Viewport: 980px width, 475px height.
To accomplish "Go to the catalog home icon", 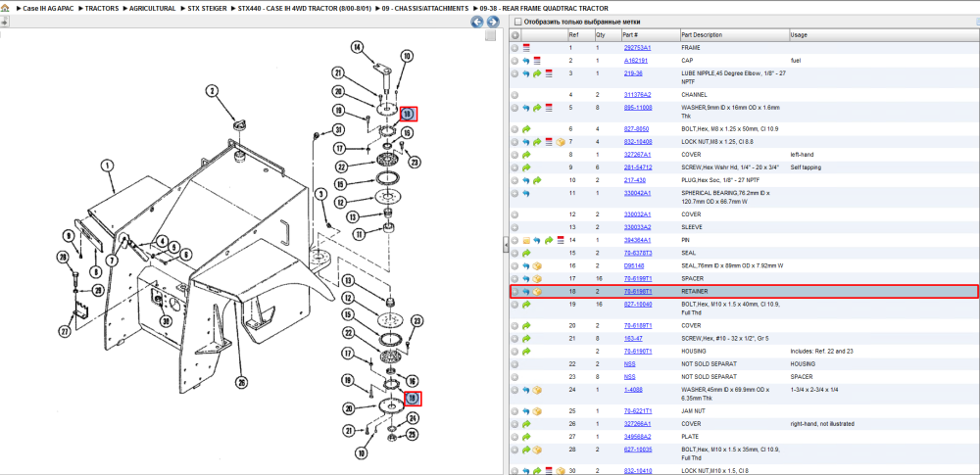I will (x=5, y=8).
